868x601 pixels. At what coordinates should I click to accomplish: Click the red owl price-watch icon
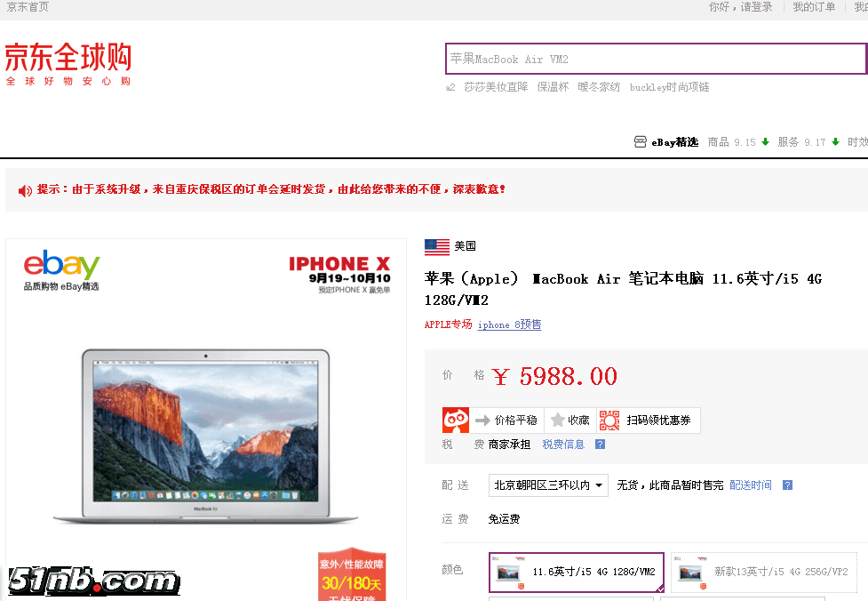tap(456, 421)
